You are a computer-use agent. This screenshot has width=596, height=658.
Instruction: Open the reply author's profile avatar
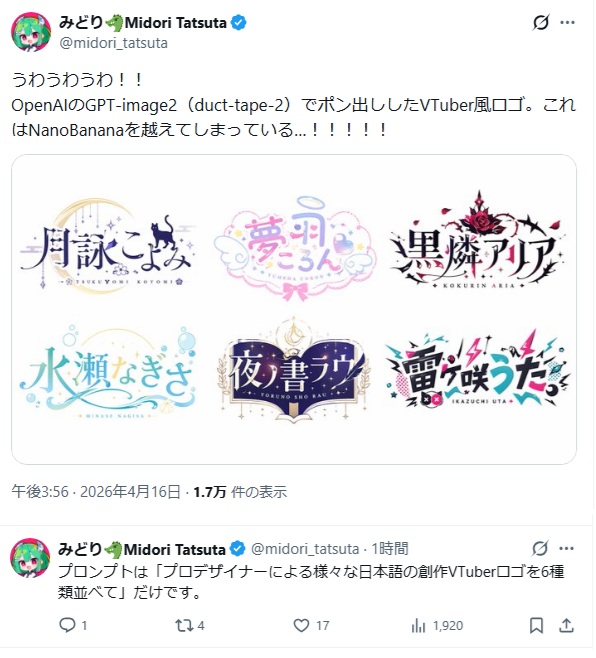pyautogui.click(x=30, y=558)
